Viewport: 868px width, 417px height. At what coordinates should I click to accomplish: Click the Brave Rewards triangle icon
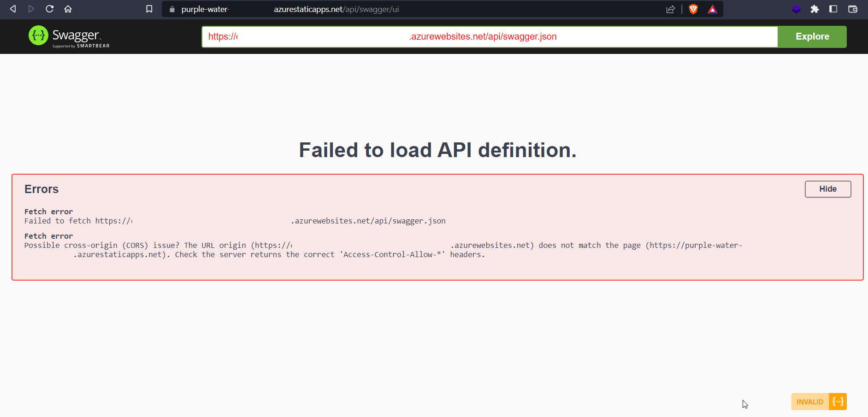(712, 9)
